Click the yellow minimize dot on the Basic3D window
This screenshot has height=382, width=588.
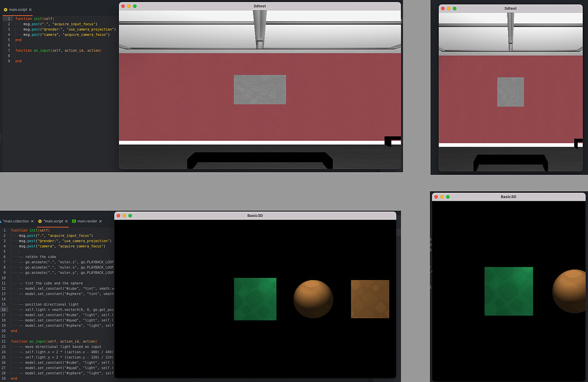[123, 216]
